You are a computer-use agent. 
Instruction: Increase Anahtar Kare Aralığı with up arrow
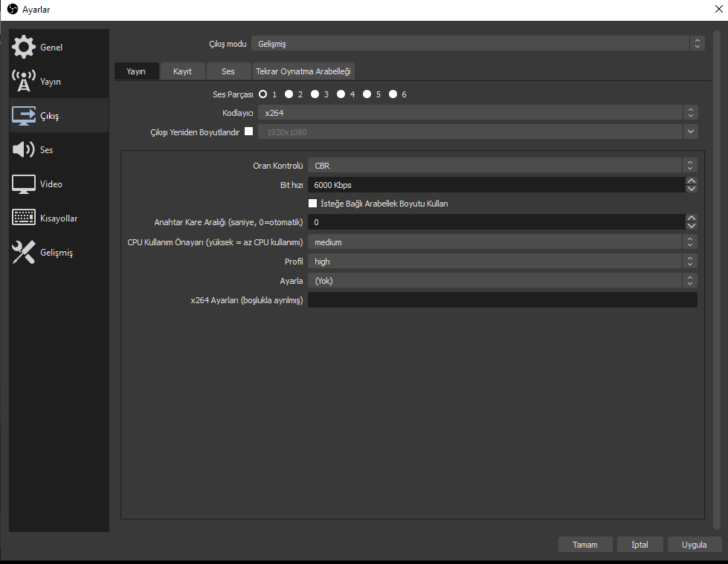tap(692, 218)
